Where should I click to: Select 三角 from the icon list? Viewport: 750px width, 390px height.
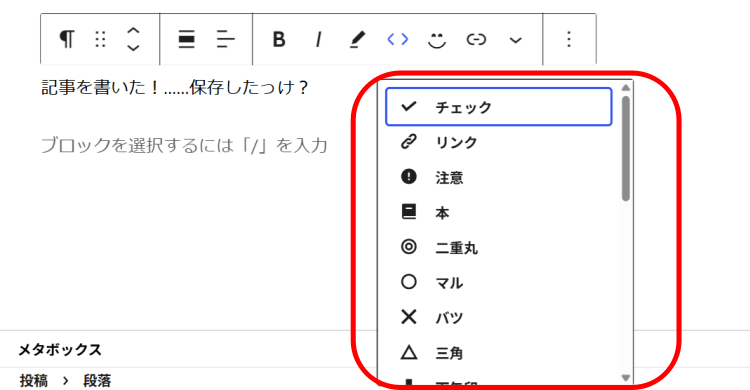tap(498, 353)
